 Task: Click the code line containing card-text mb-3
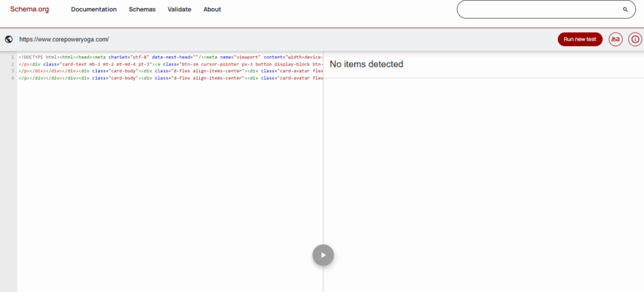(x=170, y=64)
